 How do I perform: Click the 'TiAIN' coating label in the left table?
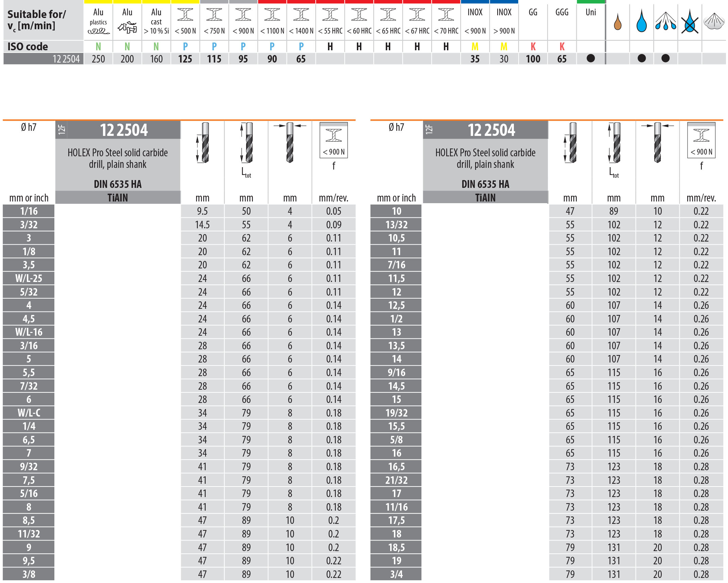pyautogui.click(x=118, y=198)
